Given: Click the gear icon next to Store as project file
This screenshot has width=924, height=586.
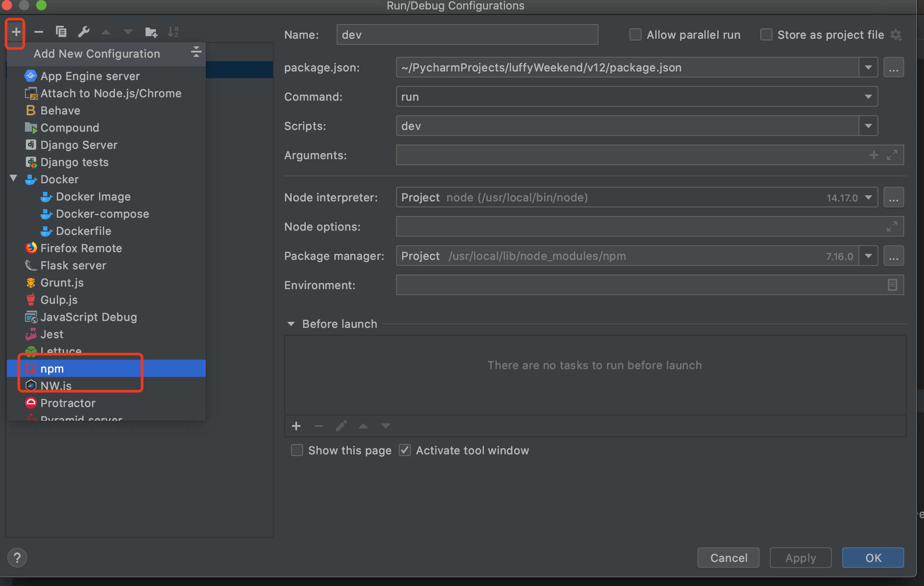Looking at the screenshot, I should [896, 35].
